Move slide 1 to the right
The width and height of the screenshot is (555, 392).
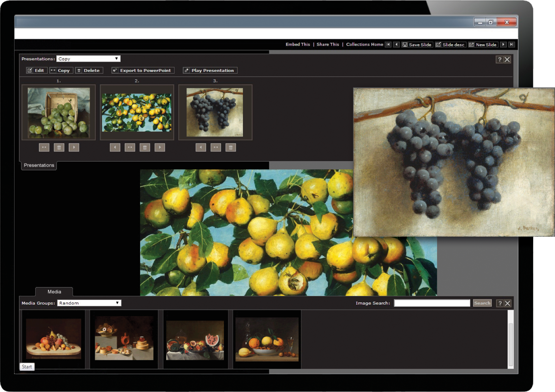coord(74,148)
